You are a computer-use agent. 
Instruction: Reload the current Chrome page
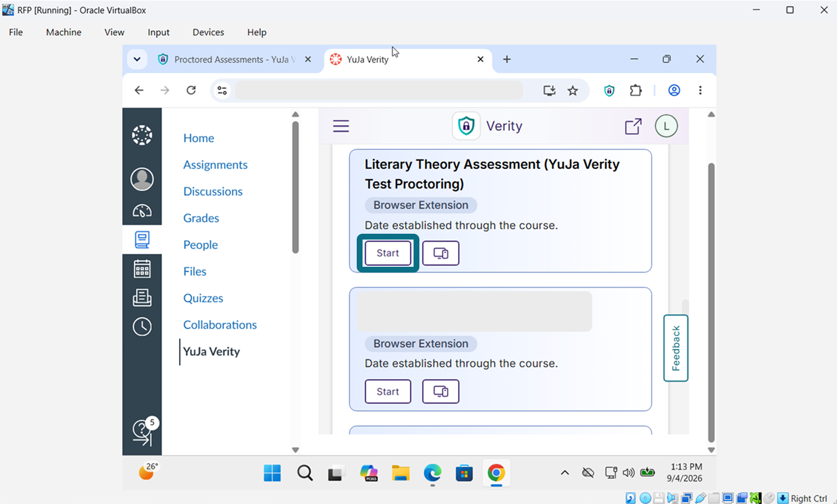click(191, 90)
